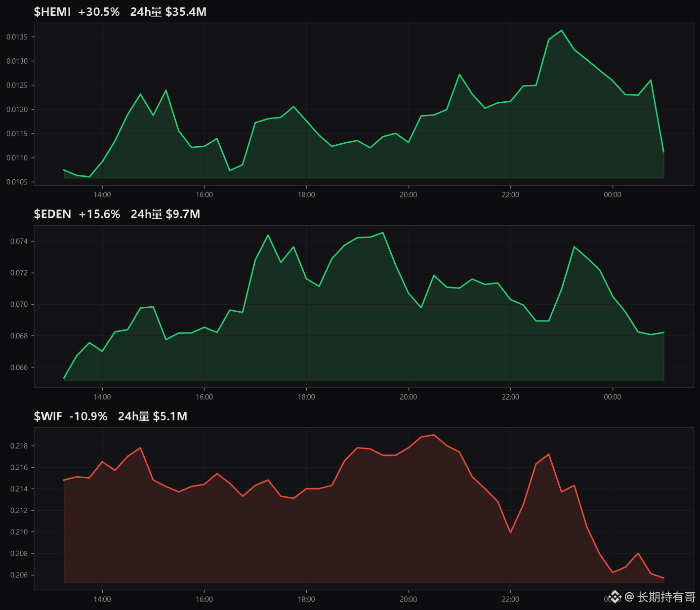Click 14:00 on the WIF chart time axis
Screen dimensions: 700x610
(102, 600)
